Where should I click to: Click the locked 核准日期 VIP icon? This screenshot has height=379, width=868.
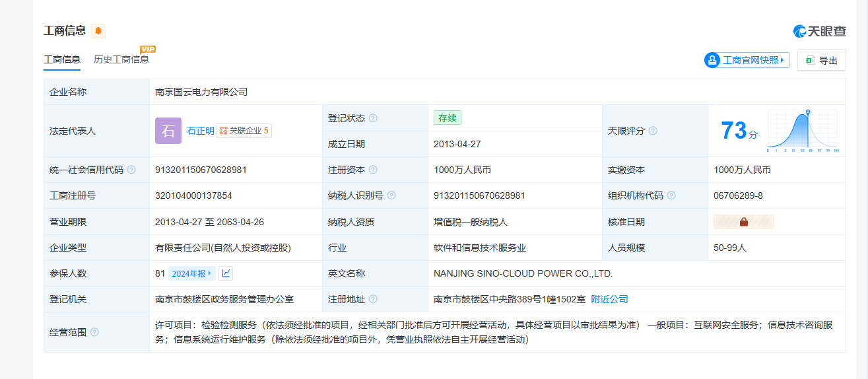pyautogui.click(x=743, y=222)
